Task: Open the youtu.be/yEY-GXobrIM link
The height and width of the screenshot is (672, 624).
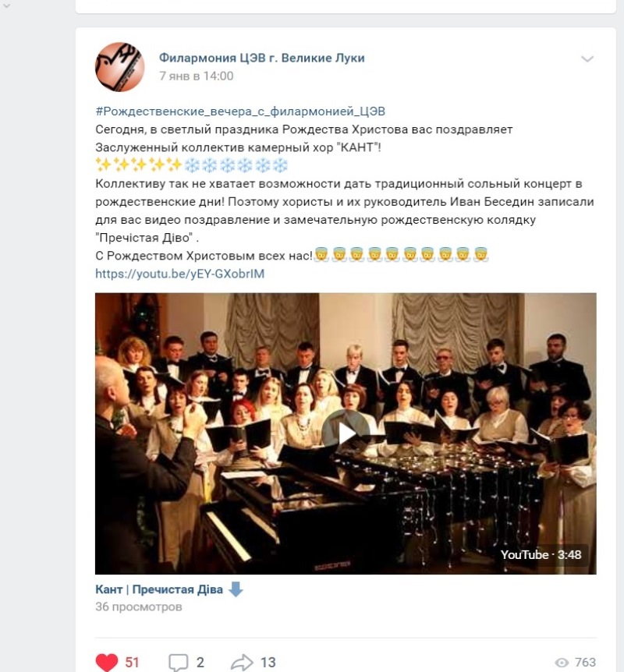Action: click(179, 274)
